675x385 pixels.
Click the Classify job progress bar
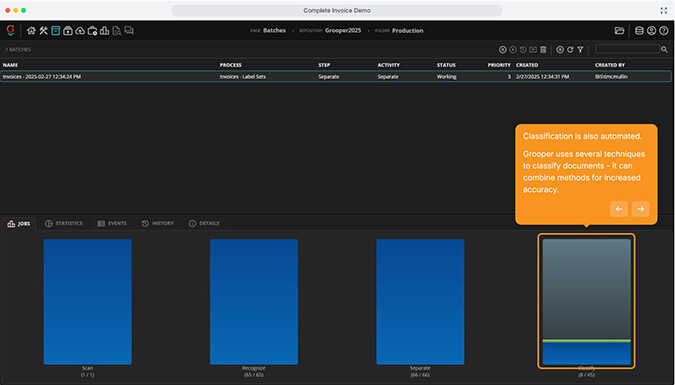click(x=586, y=302)
